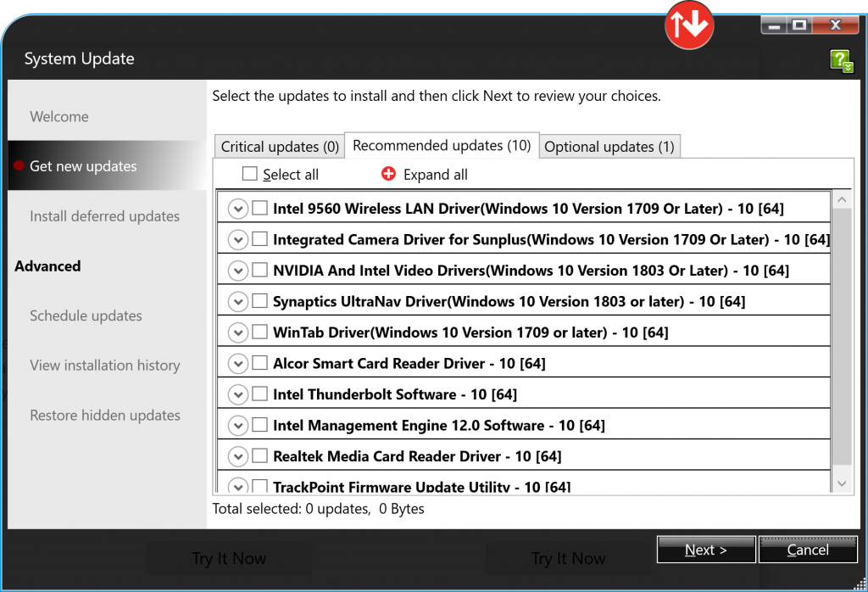Viewport: 868px width, 592px height.
Task: Click the red plus Expand all icon
Action: pyautogui.click(x=388, y=174)
